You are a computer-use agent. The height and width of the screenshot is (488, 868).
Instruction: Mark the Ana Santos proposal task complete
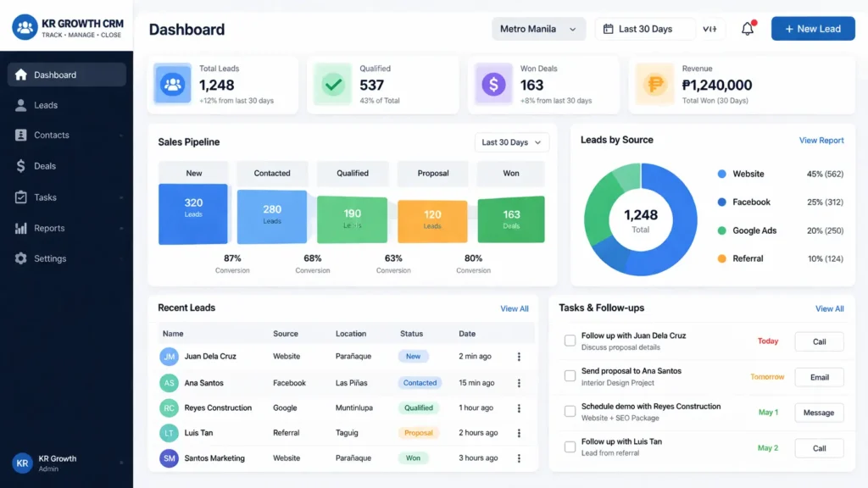(x=570, y=374)
